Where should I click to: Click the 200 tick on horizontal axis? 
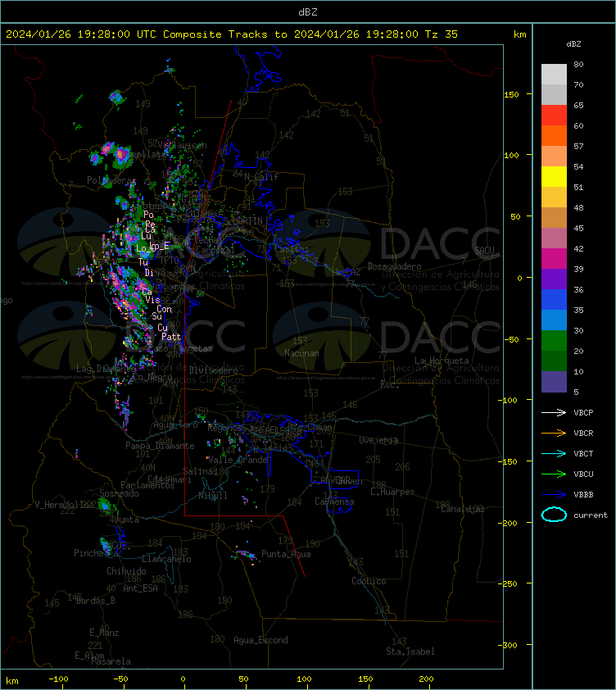[x=426, y=679]
